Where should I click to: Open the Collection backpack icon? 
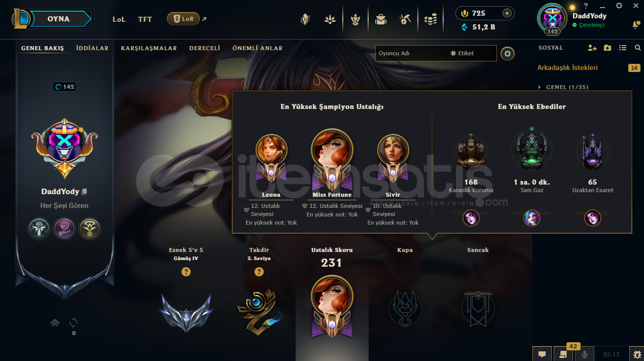381,20
